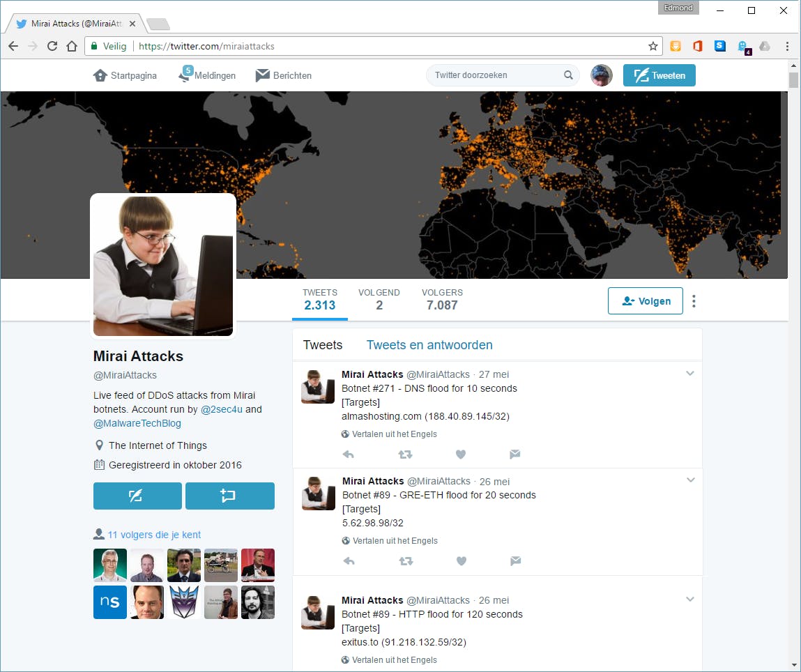Open the Ghostery extension icon

(x=744, y=47)
